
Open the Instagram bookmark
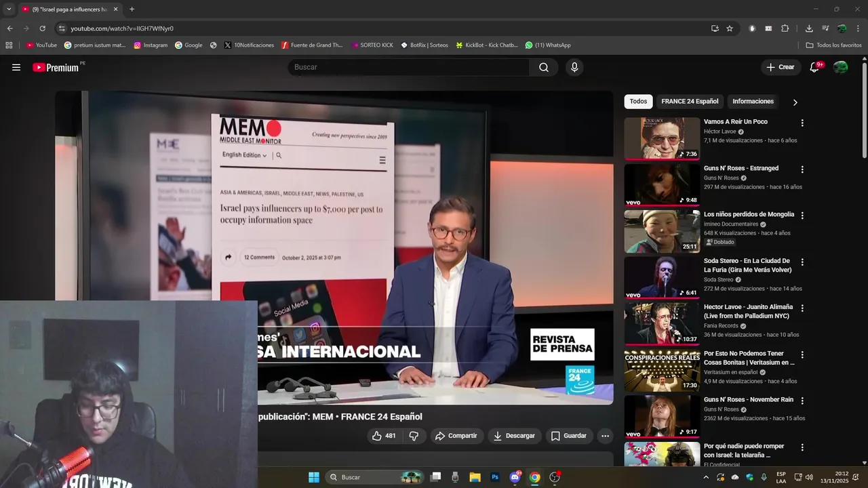[x=151, y=45]
